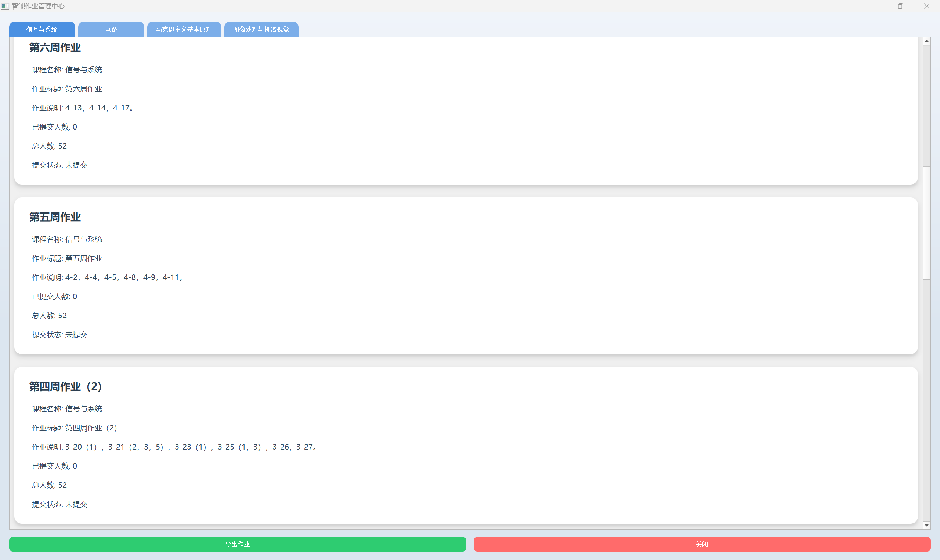Click the 智能作业管理中心 application icon in title bar
The width and height of the screenshot is (940, 560).
click(x=5, y=6)
